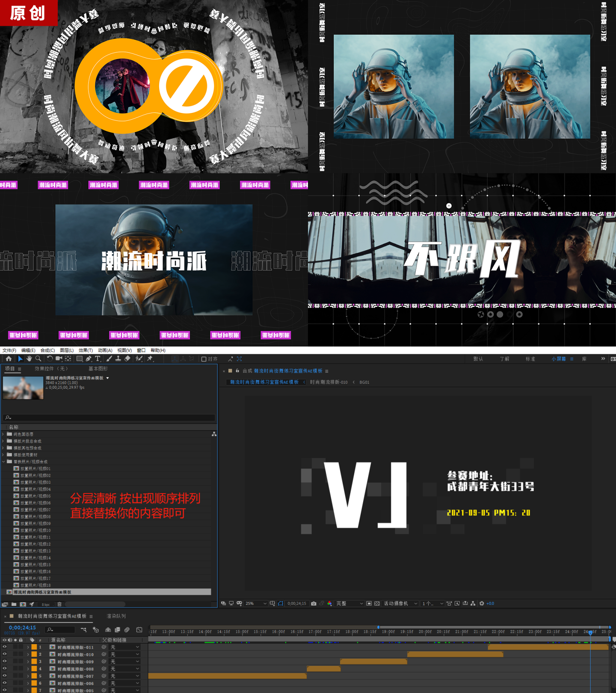
Task: Select the Roto Brush tool
Action: click(139, 359)
